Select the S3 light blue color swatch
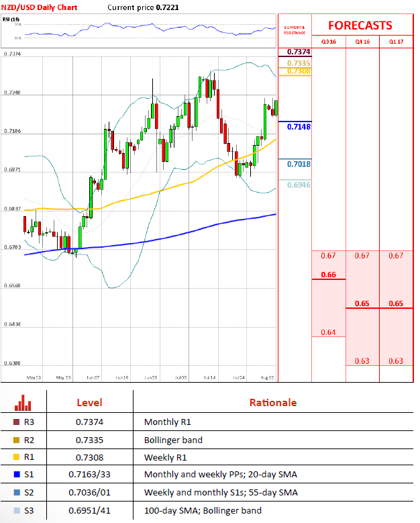420x523 pixels. coord(17,510)
